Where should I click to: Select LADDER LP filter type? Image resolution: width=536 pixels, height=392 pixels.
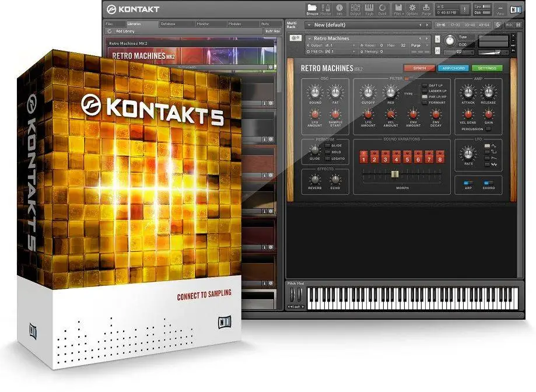click(425, 91)
